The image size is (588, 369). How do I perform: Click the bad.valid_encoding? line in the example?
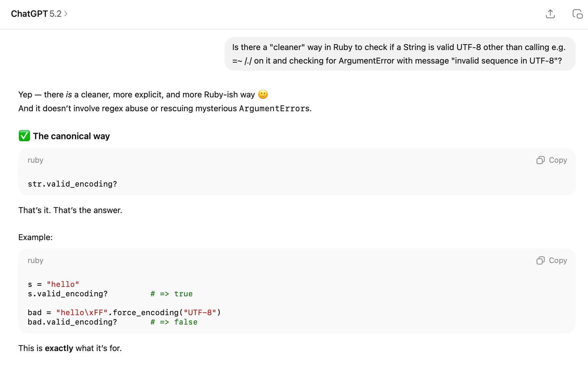point(72,322)
